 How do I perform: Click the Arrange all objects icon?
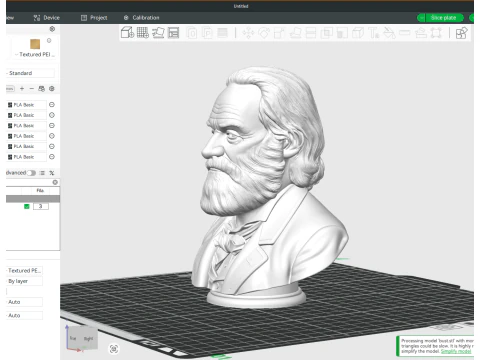tap(174, 33)
